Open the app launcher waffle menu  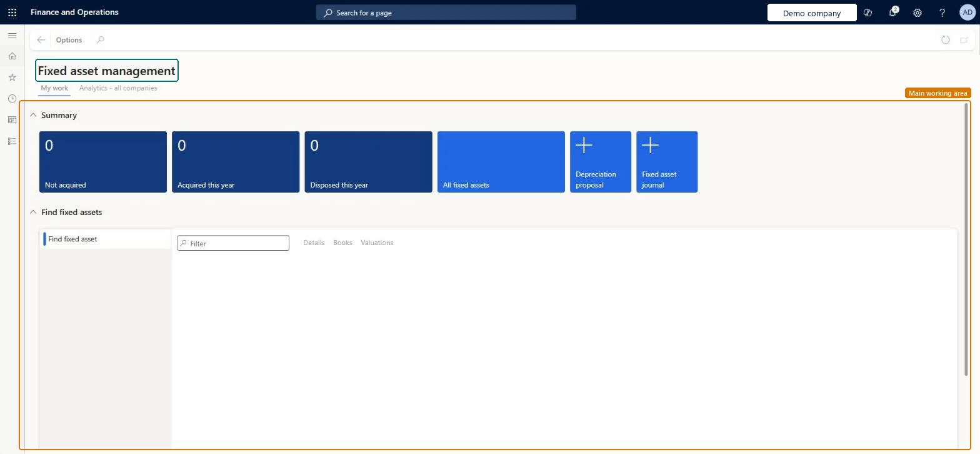point(12,13)
